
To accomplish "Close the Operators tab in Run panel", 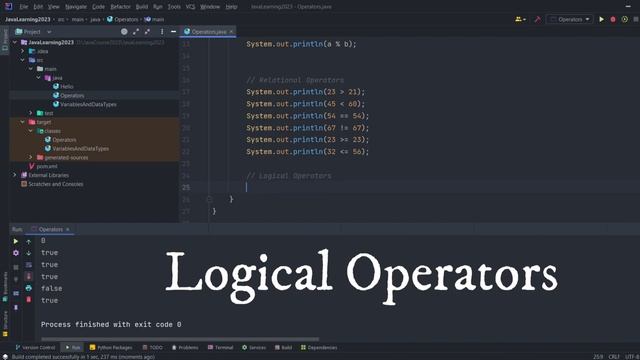I will point(68,229).
